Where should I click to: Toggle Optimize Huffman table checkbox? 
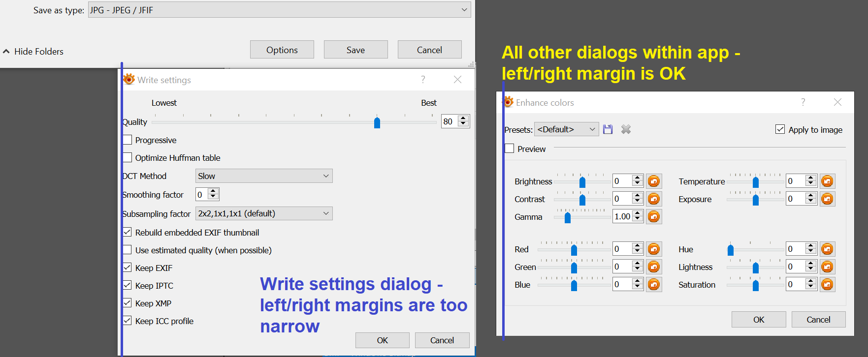(x=128, y=158)
